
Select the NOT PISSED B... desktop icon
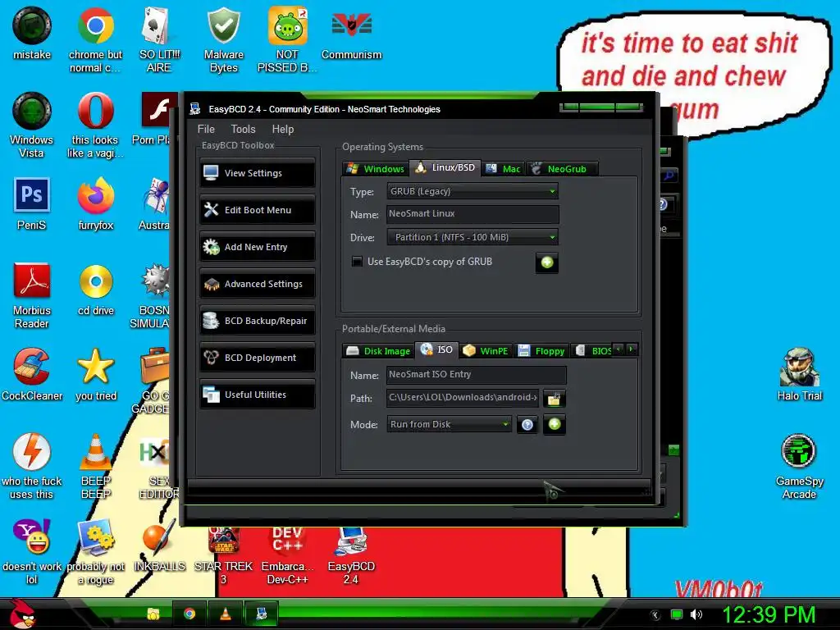coord(287,40)
